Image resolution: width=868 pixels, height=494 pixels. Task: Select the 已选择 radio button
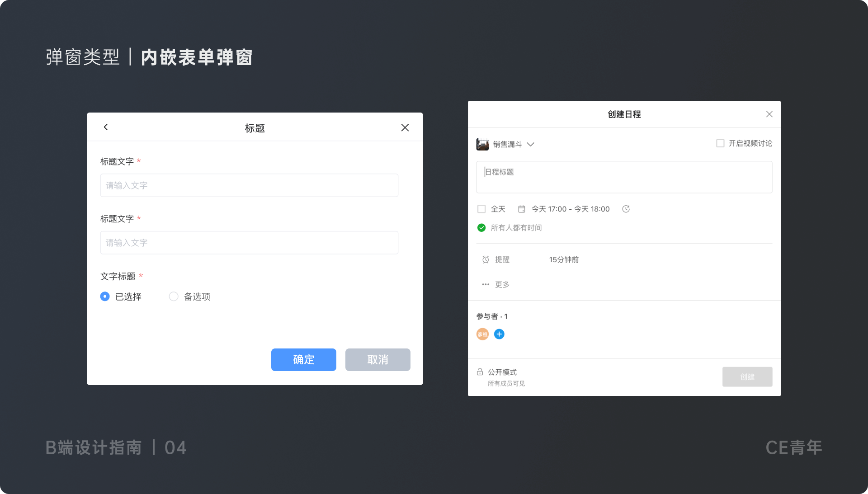point(105,296)
